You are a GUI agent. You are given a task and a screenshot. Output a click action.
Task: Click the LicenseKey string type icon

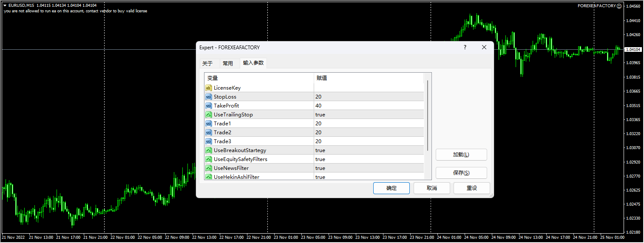click(x=209, y=88)
